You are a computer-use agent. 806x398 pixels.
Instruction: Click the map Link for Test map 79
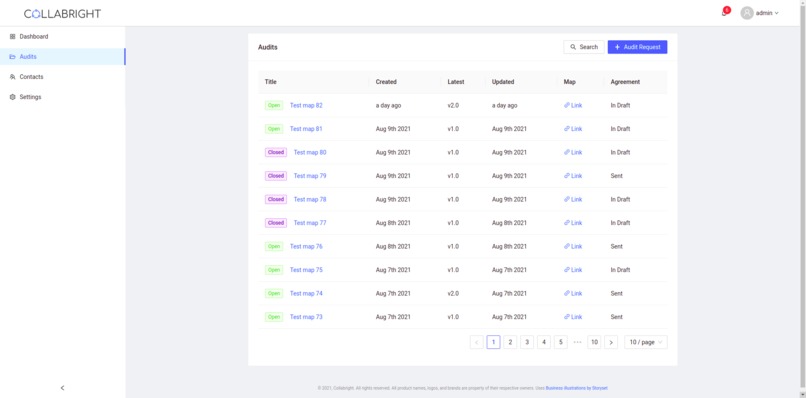coord(573,176)
